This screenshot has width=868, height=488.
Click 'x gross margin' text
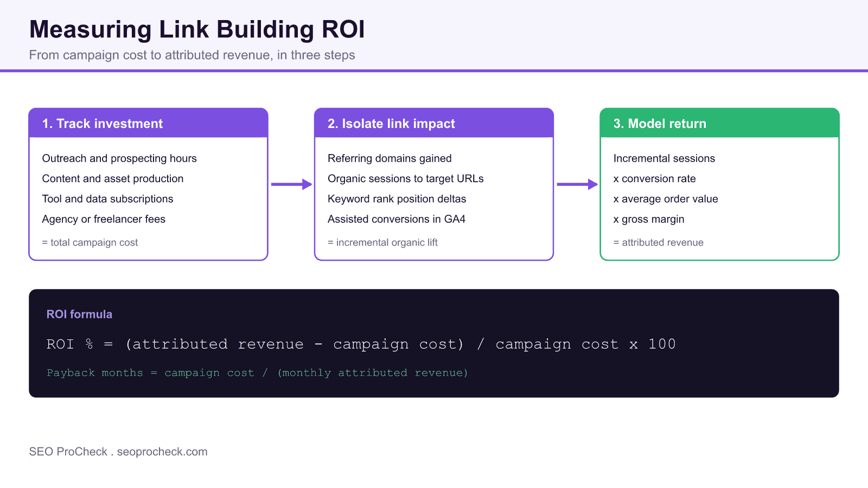point(649,219)
